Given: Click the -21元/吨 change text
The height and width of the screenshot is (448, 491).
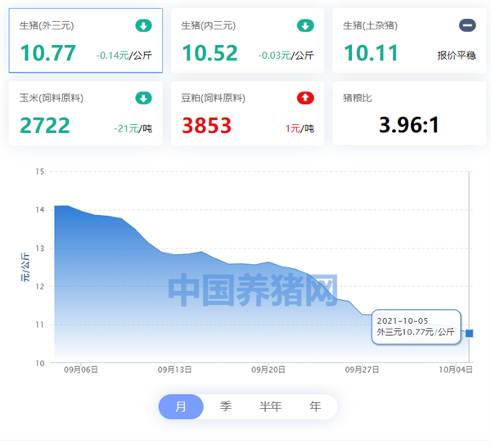Looking at the screenshot, I should pos(133,128).
